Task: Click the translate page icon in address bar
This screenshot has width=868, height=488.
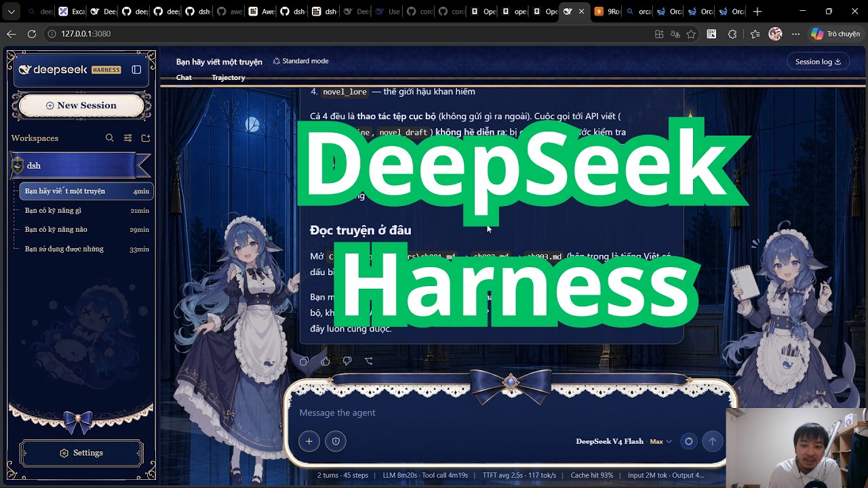Action: click(675, 34)
